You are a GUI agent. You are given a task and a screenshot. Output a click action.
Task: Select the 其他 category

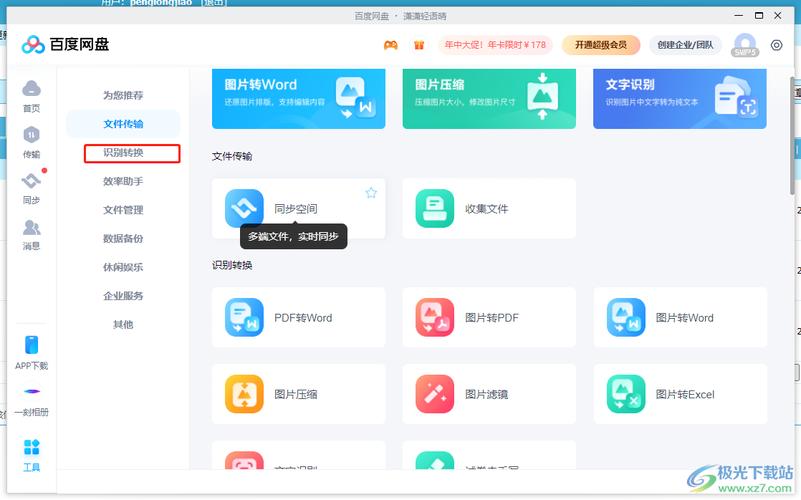(x=123, y=324)
